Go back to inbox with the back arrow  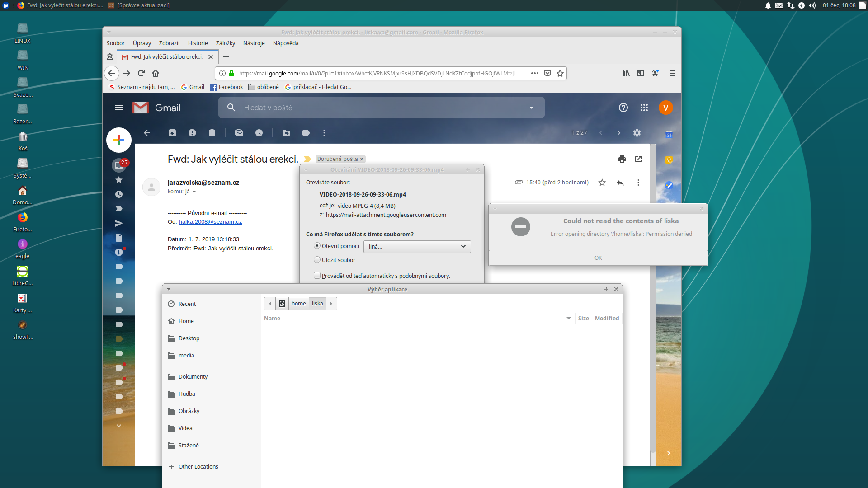[x=147, y=133]
